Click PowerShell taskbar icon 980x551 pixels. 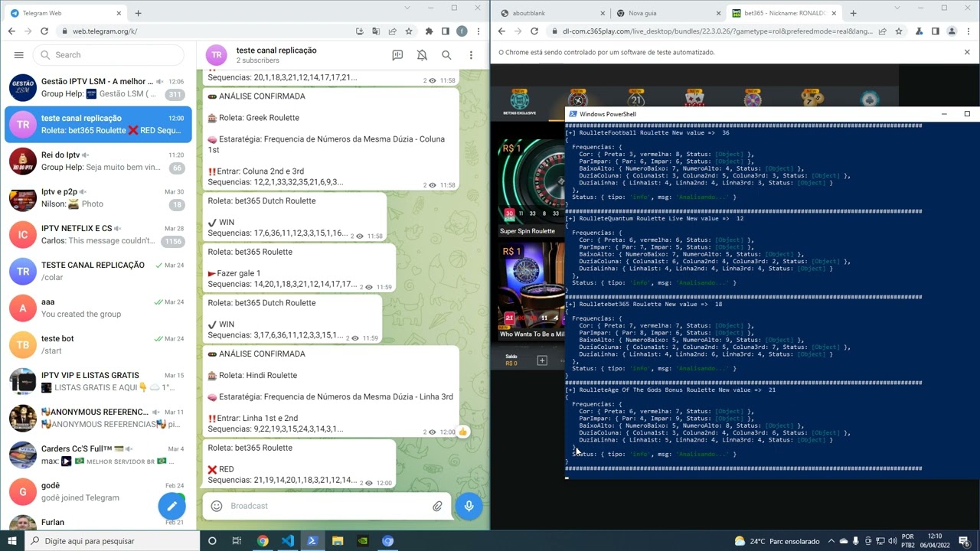(312, 541)
